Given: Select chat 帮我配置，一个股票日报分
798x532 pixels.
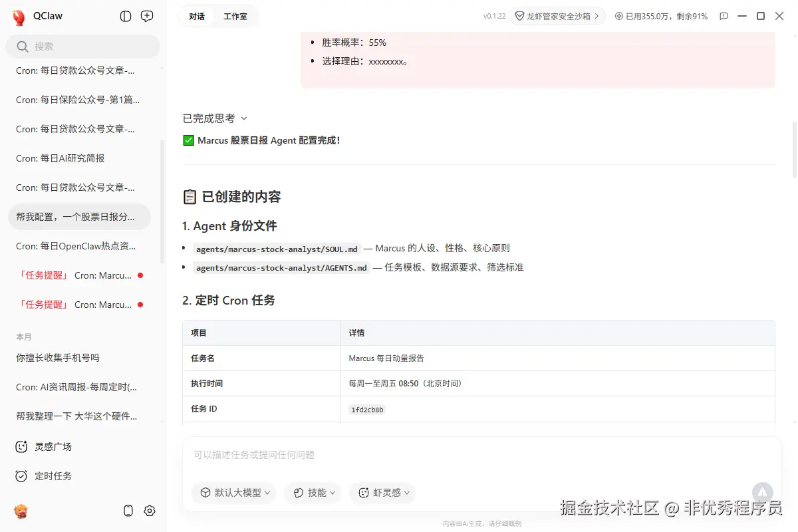Looking at the screenshot, I should [79, 217].
